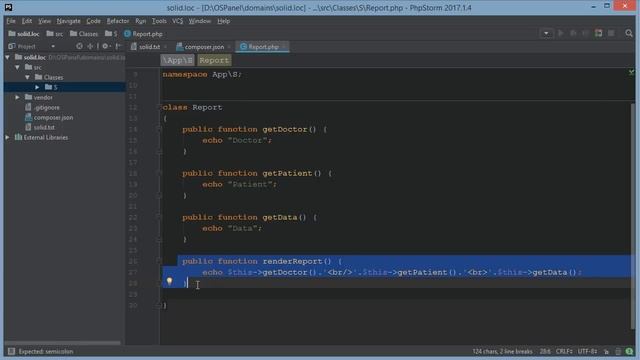Screen dimensions: 640x360
Task: Click the namespace App\S line
Action: point(202,74)
